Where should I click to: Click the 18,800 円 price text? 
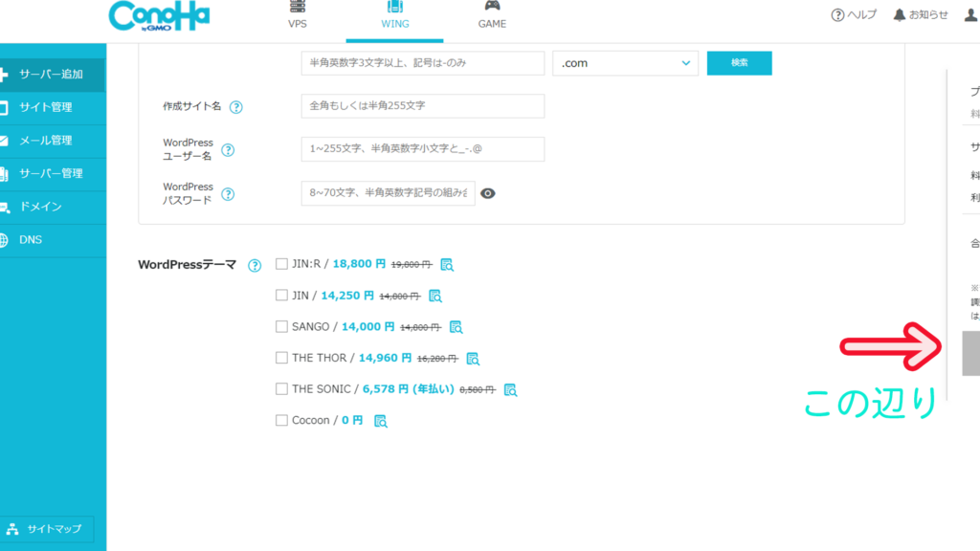[359, 264]
